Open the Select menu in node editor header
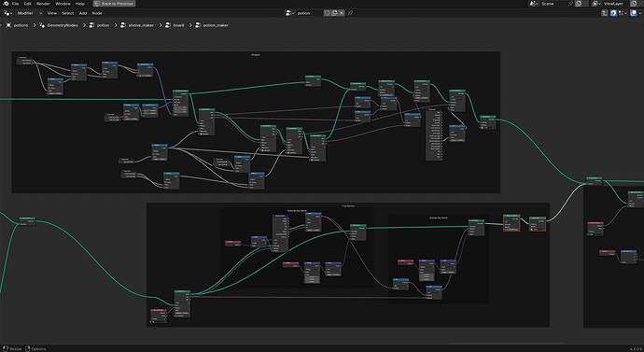Image resolution: width=644 pixels, height=352 pixels. point(68,13)
